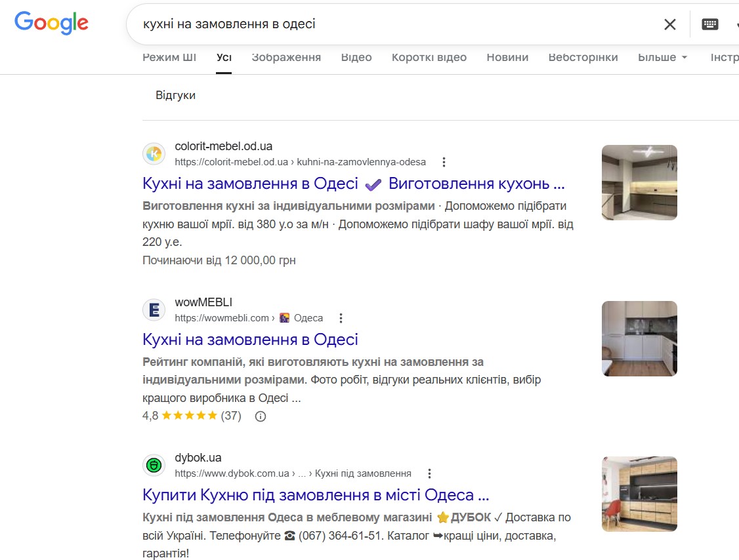This screenshot has width=739, height=560.
Task: Click into the search text field
Action: (396, 24)
